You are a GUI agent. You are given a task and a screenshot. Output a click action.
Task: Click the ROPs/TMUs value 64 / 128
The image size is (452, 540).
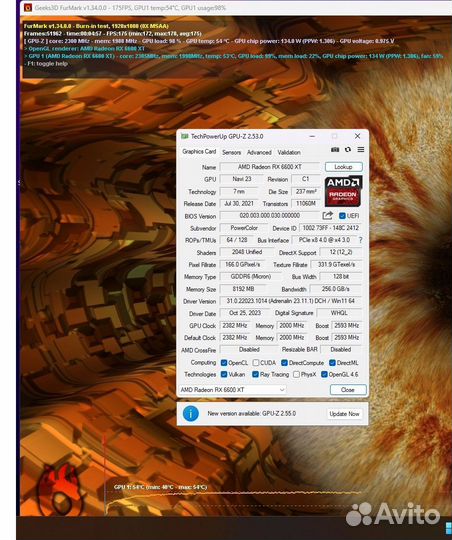[237, 240]
